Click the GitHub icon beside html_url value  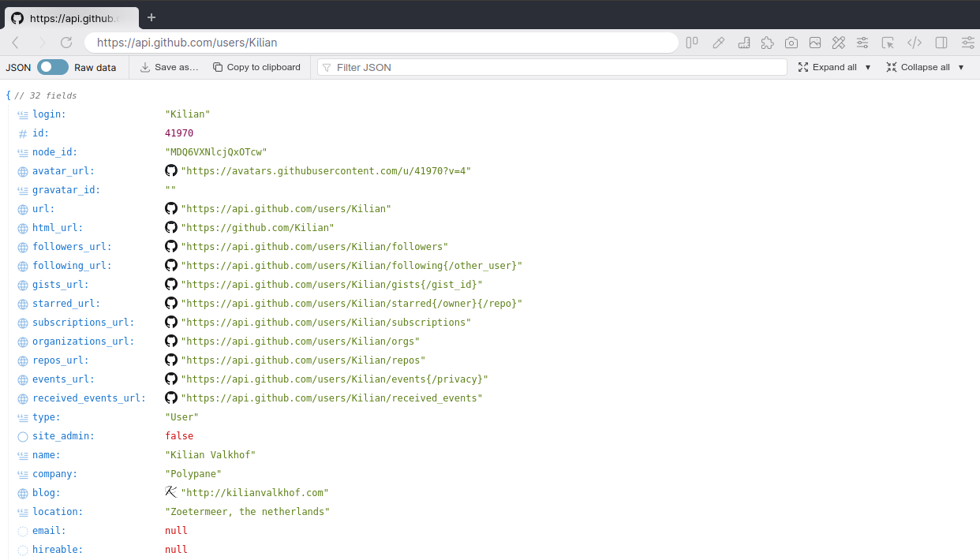tap(171, 227)
